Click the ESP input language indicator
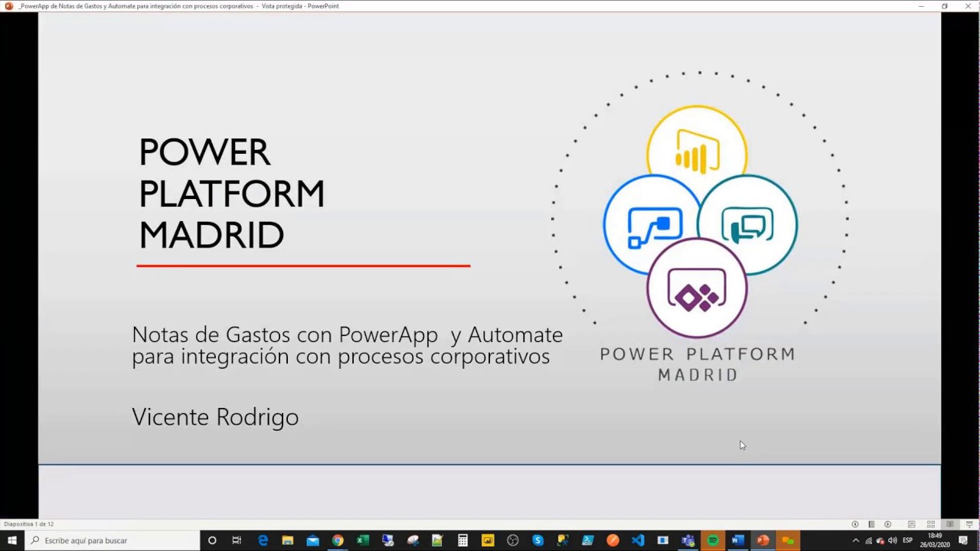Screen dimensions: 980x551 click(908, 540)
